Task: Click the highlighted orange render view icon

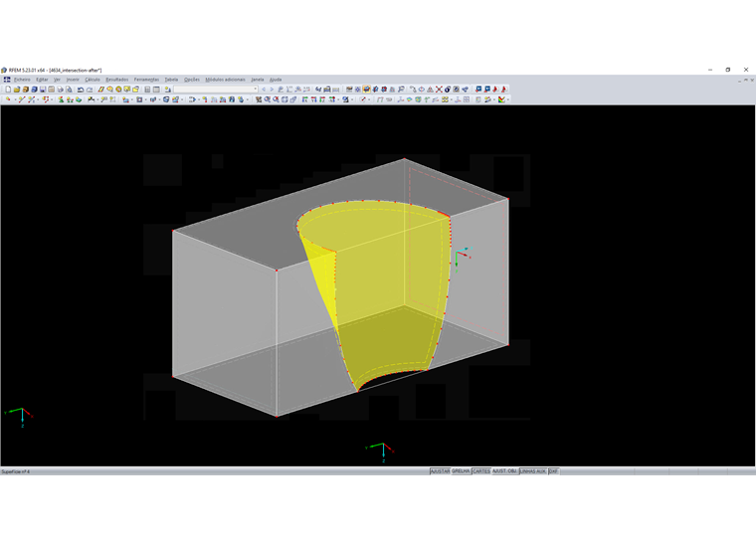Action: pos(366,90)
